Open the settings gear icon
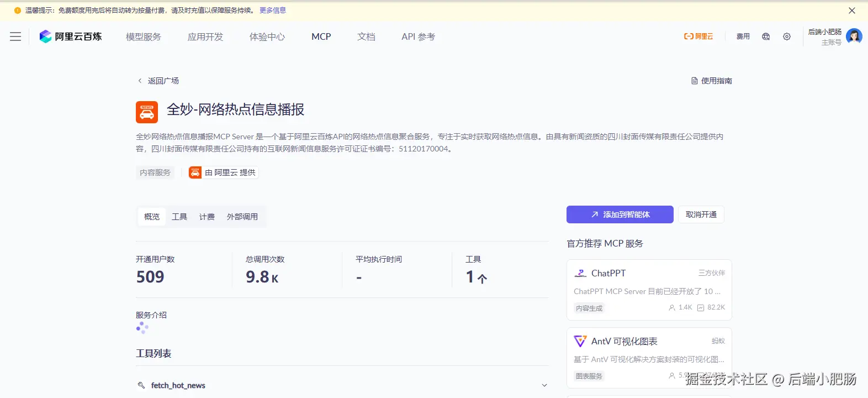This screenshot has height=398, width=868. (x=787, y=36)
